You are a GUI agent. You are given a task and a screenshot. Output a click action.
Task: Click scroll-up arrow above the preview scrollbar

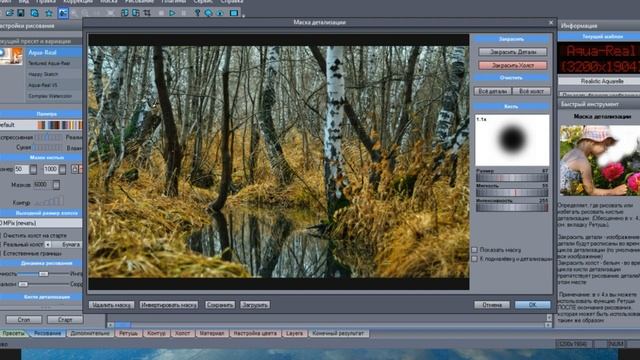coord(549,317)
